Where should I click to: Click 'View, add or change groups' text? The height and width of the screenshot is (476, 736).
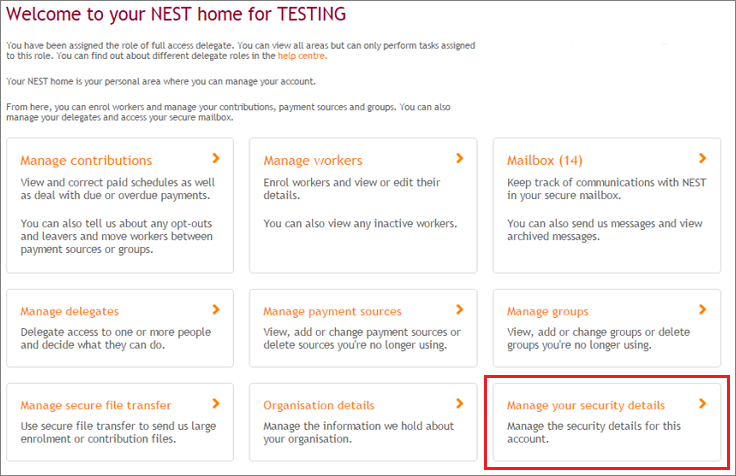598,338
